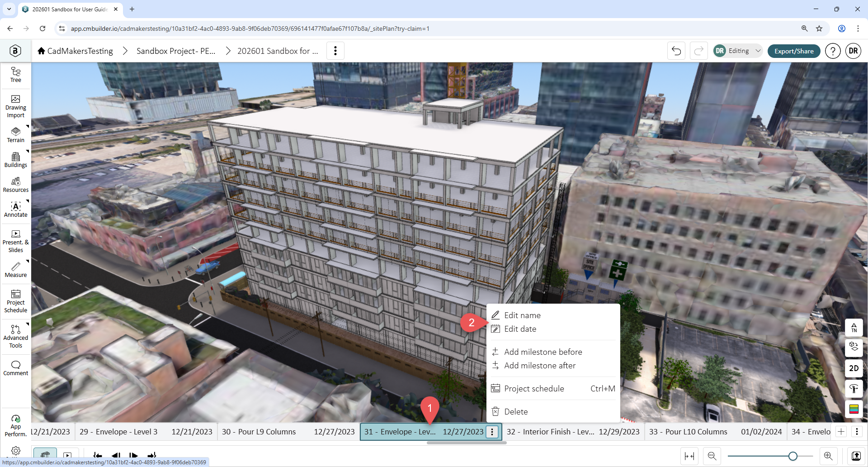Select the Measure tool
868x467 pixels.
(16, 270)
